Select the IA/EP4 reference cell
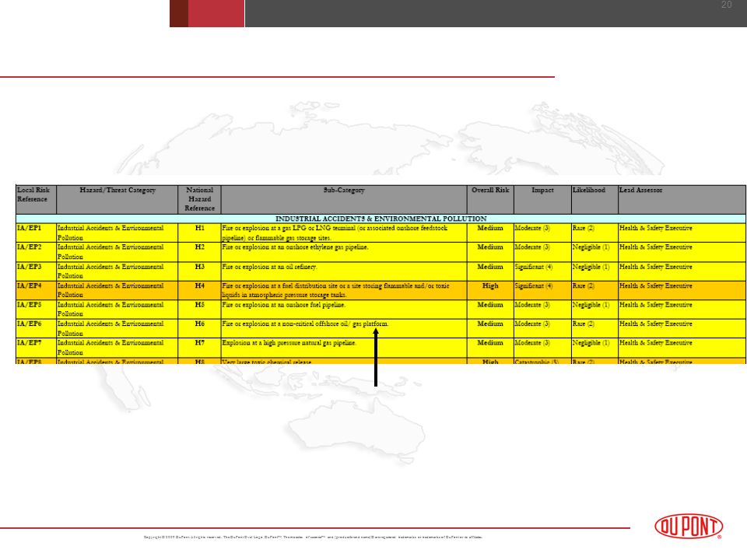The height and width of the screenshot is (560, 747). (x=37, y=290)
